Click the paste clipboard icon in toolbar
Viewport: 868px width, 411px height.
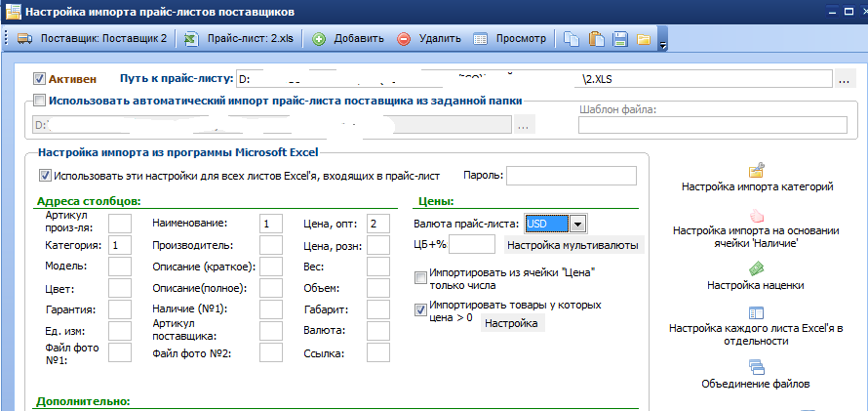pyautogui.click(x=596, y=39)
